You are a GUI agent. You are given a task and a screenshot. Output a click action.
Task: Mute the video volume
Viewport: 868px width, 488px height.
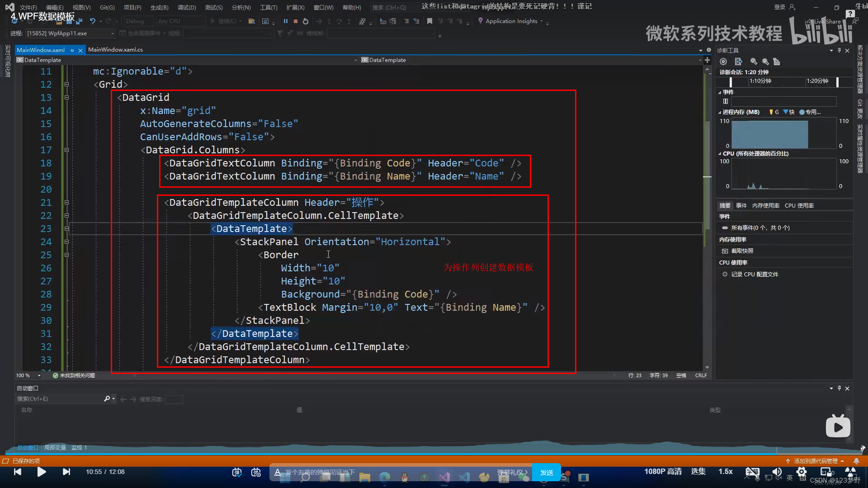777,472
